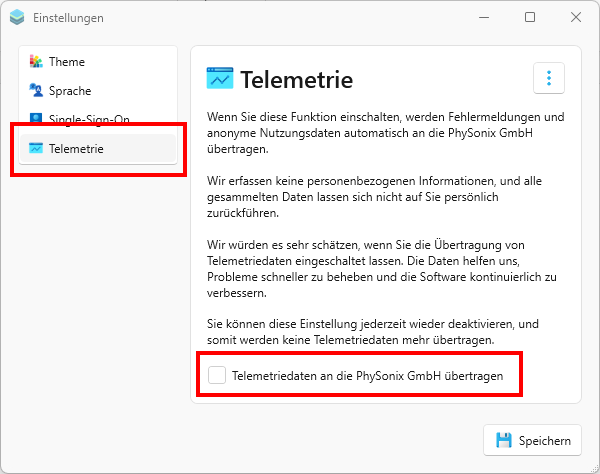Switch to the Sprache settings page

tap(70, 91)
